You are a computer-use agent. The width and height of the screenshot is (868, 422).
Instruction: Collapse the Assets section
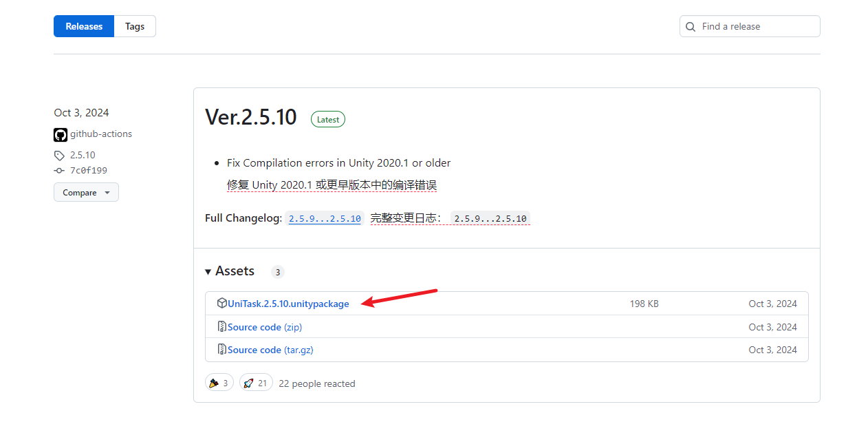(x=230, y=271)
